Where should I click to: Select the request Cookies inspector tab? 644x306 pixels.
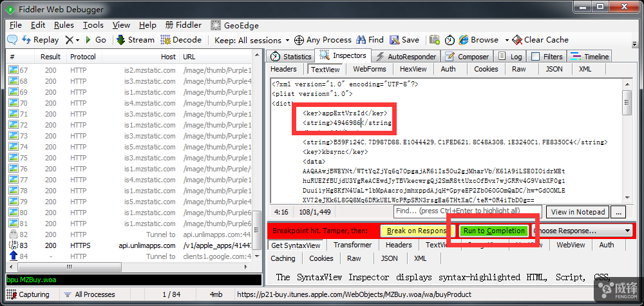click(486, 69)
